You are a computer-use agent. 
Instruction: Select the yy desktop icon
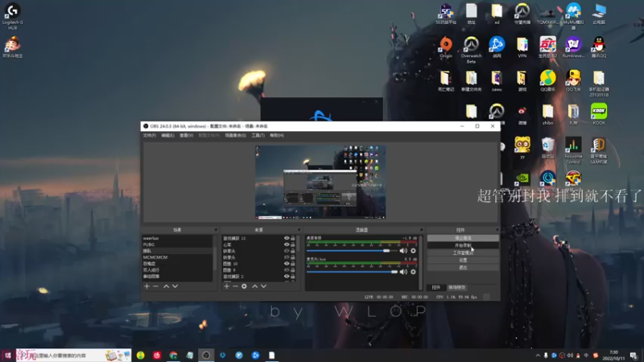click(x=522, y=148)
